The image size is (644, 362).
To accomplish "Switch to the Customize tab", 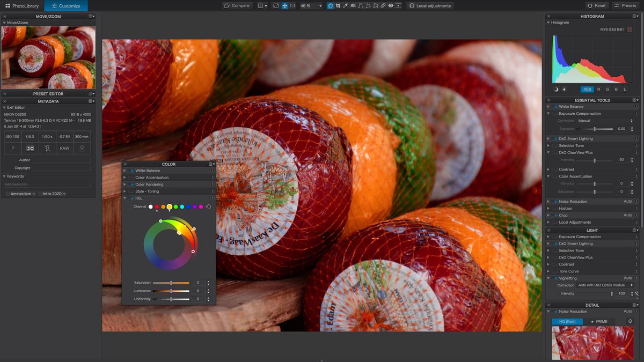I will click(x=66, y=6).
